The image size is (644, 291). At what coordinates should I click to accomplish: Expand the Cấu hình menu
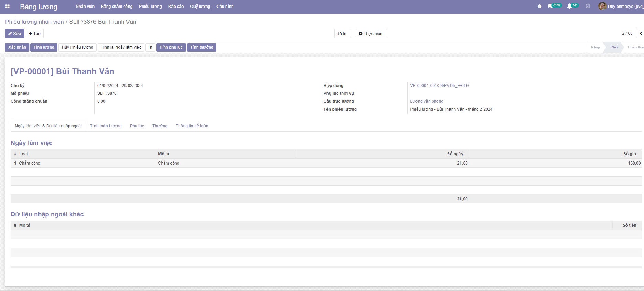coord(225,7)
